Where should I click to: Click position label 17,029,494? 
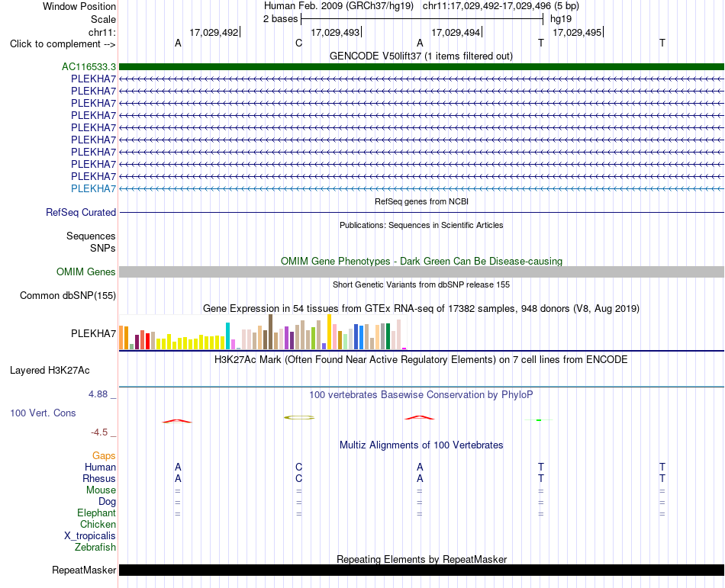[x=456, y=32]
